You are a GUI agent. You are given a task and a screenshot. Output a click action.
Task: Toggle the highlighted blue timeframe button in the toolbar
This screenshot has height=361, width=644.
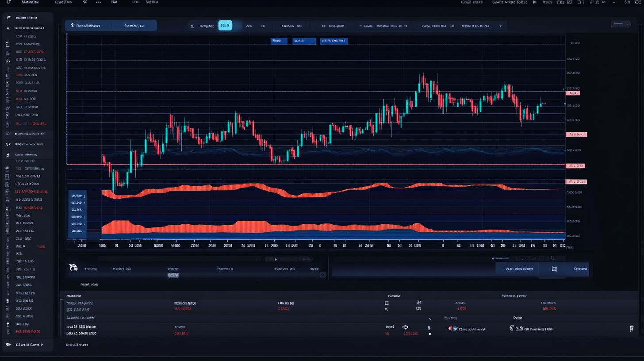226,25
